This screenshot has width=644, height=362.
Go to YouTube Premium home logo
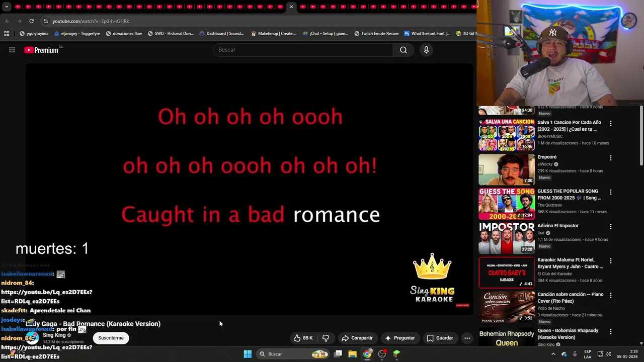tap(41, 50)
